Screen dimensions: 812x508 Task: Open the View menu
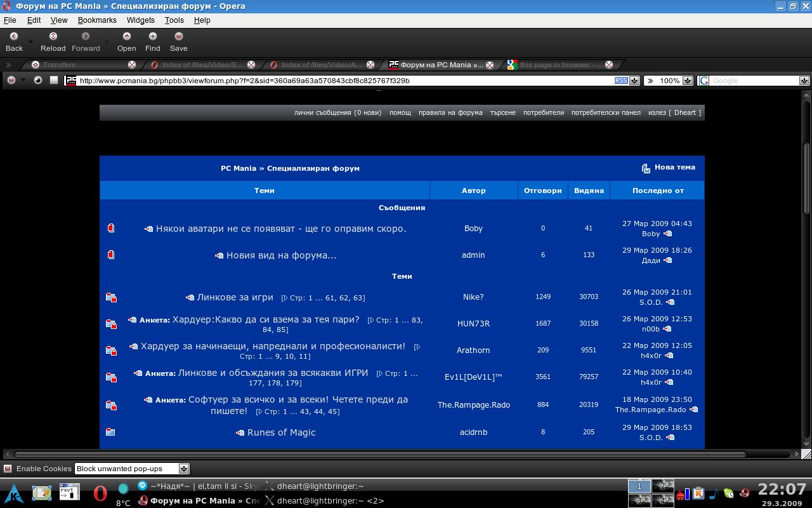click(59, 20)
